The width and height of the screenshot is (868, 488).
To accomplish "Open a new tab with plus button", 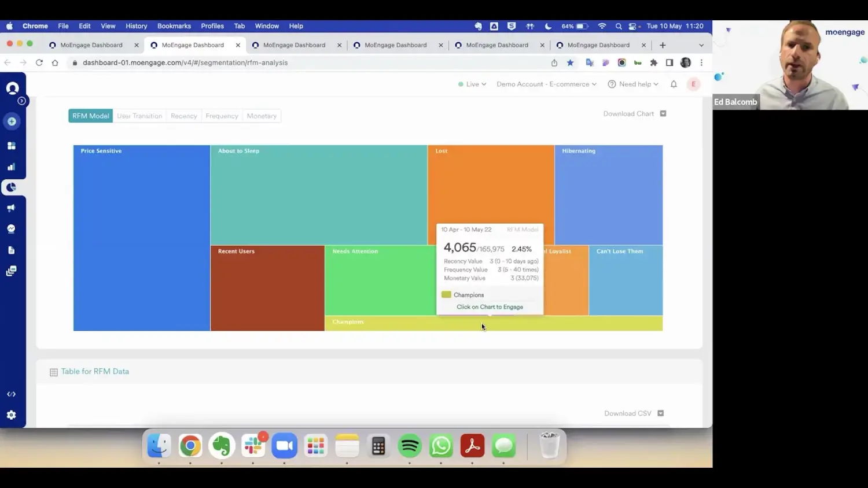I will click(x=663, y=45).
